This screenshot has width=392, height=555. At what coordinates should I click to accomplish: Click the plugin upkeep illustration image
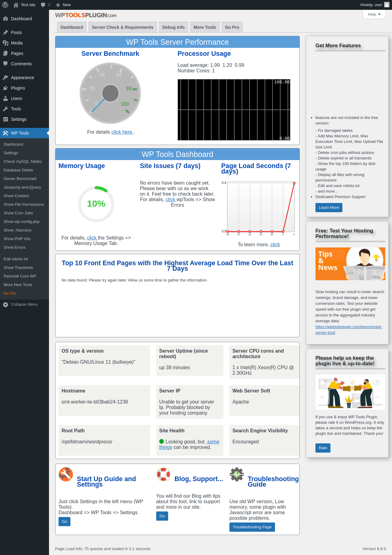click(350, 392)
